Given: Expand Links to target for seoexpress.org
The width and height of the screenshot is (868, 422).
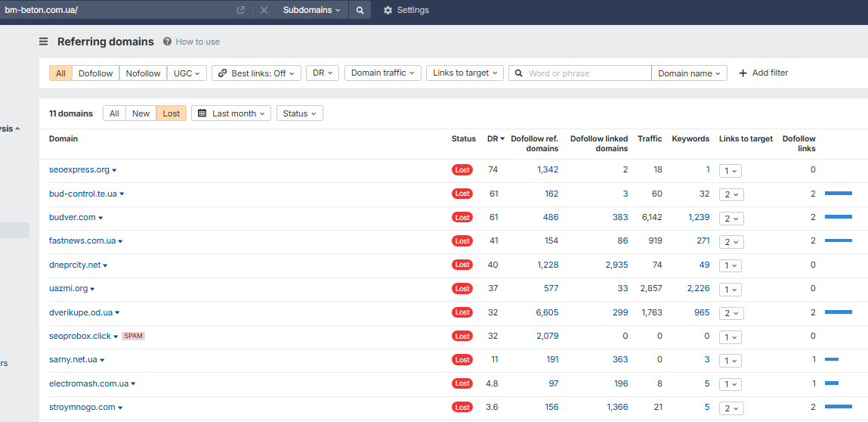Looking at the screenshot, I should (731, 171).
